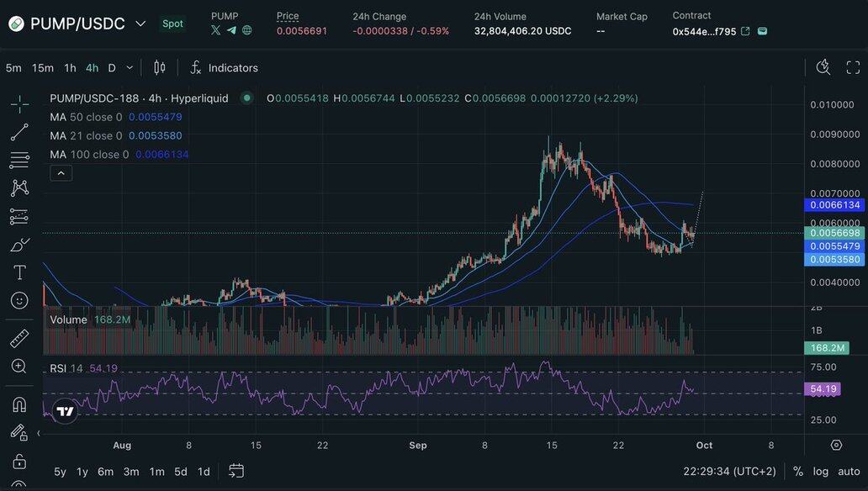Open PUMP's website globe link
Screen dimensions: 868x491
(x=247, y=30)
